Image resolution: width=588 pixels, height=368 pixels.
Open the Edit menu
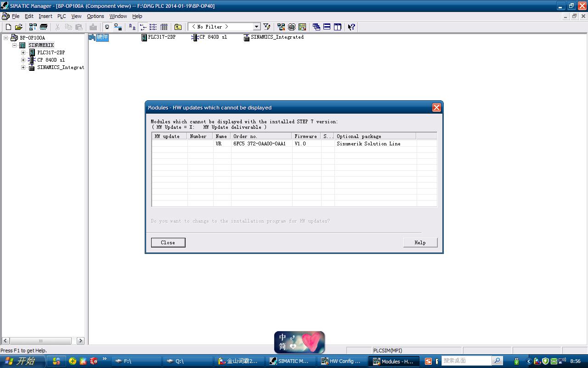29,16
